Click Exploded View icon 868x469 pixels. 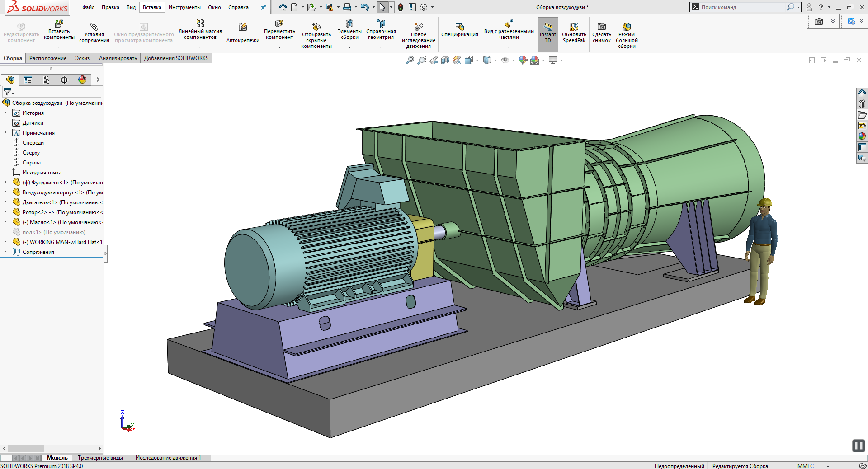tap(509, 23)
